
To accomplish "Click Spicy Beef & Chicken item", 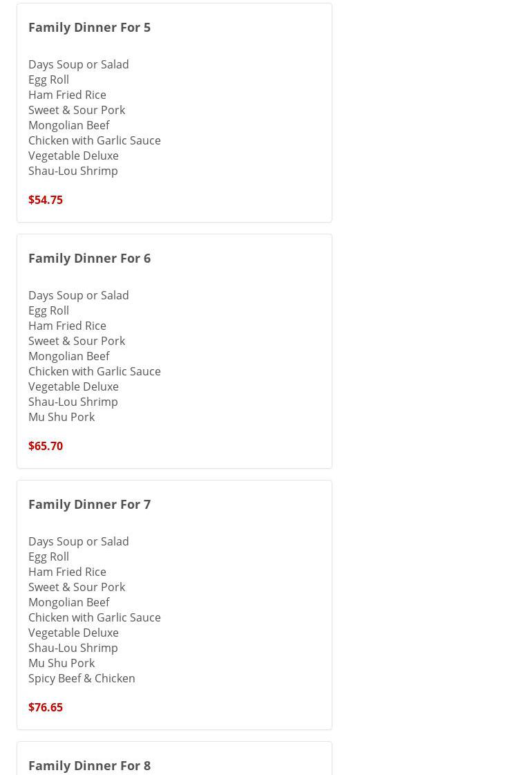I will [82, 678].
